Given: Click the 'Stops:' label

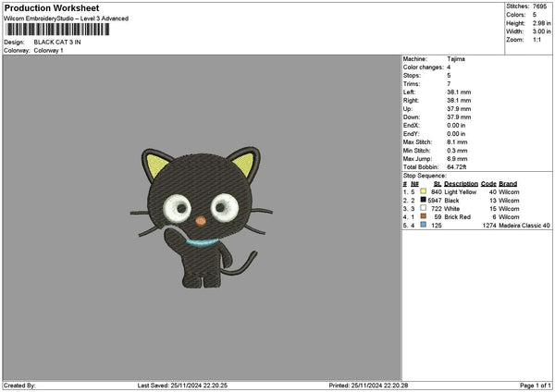Looking at the screenshot, I should click(412, 76).
